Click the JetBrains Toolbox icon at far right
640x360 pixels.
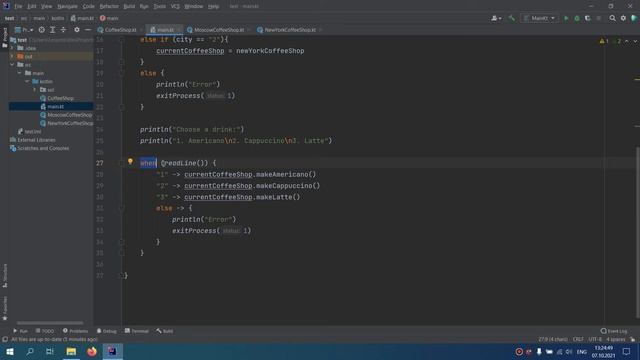coord(634,18)
